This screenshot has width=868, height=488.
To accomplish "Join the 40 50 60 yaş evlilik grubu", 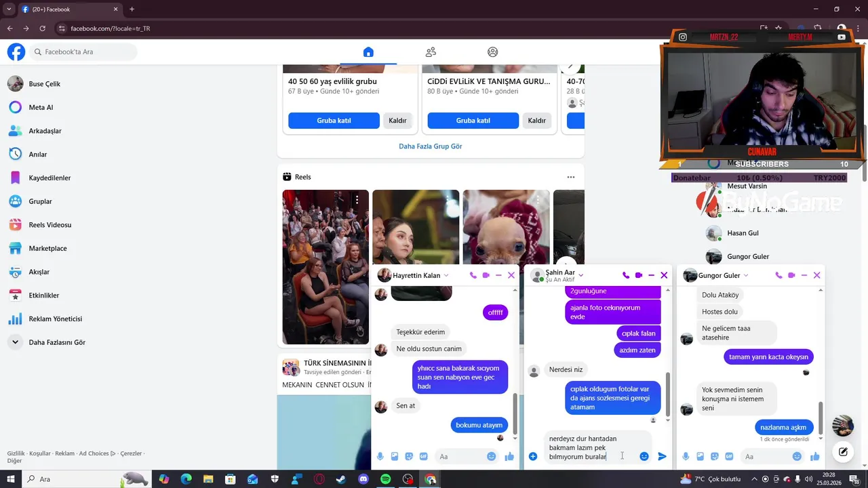I will click(334, 121).
